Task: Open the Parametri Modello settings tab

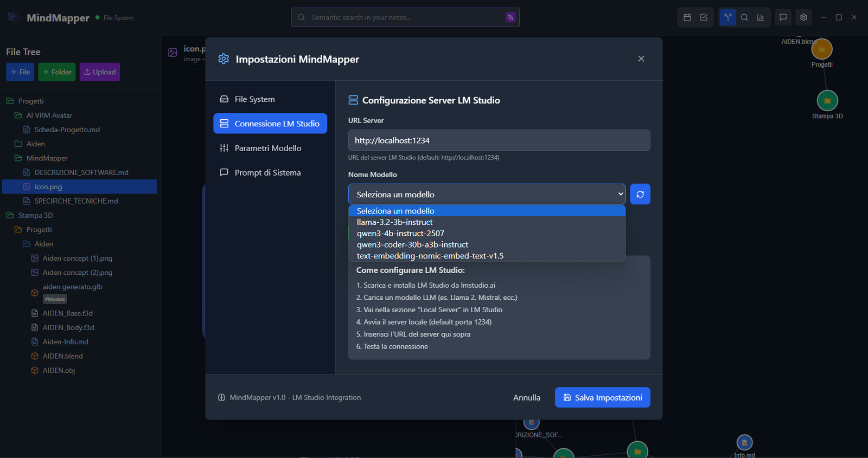Action: [x=267, y=148]
